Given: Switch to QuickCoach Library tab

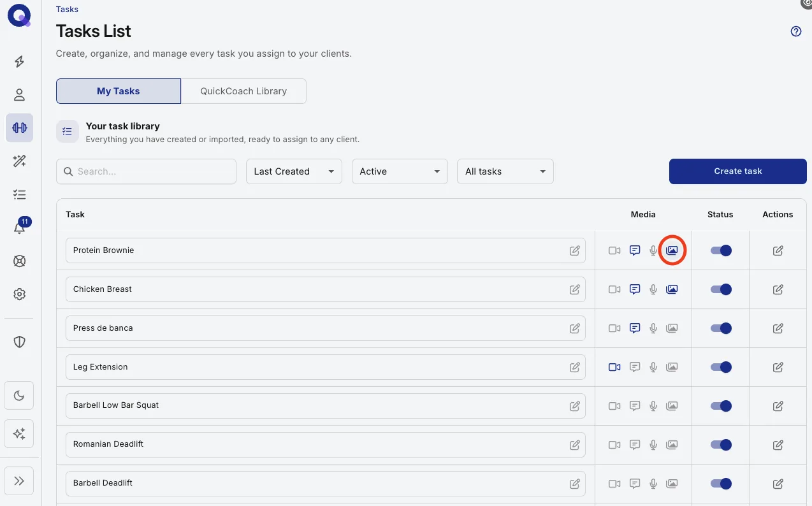Looking at the screenshot, I should tap(243, 91).
